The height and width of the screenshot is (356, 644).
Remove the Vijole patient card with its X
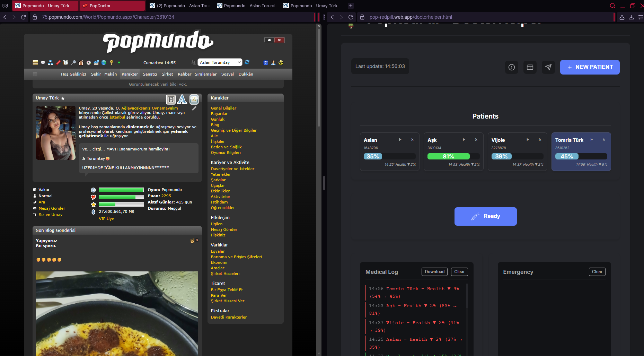click(540, 140)
